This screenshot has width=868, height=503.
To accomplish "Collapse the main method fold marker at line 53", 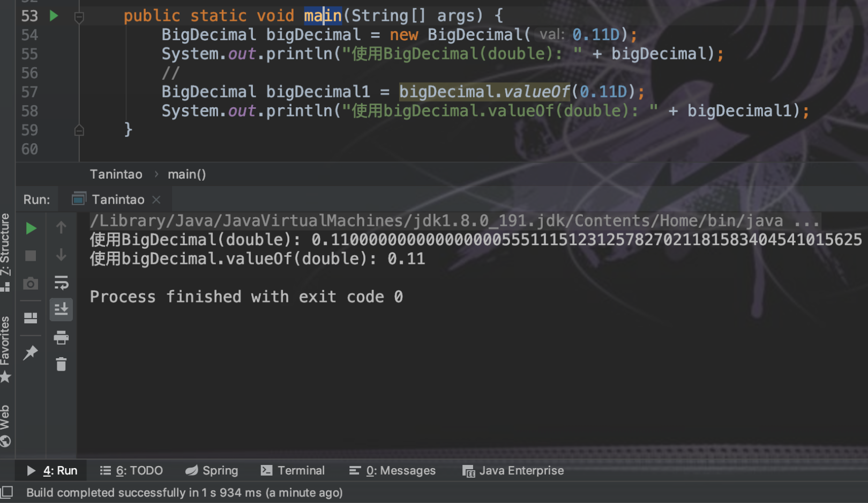I will pos(79,17).
